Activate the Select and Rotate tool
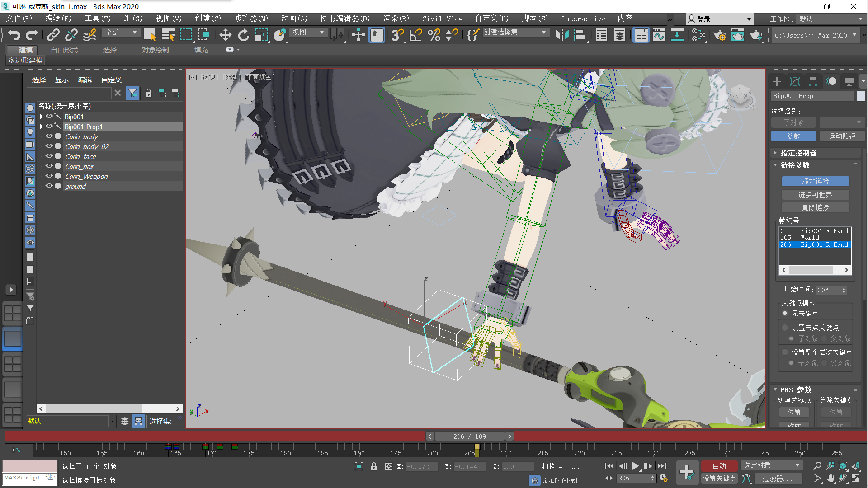The height and width of the screenshot is (488, 868). (x=243, y=35)
